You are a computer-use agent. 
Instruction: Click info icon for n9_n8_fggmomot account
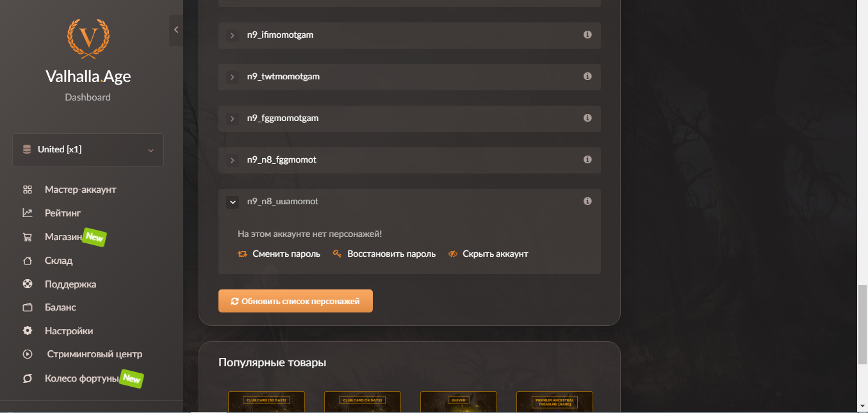coord(587,159)
